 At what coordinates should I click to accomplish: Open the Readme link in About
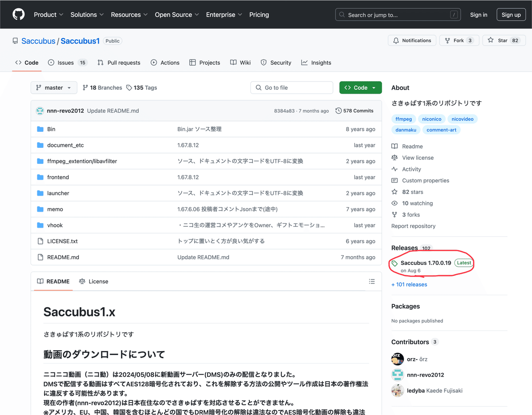(x=407, y=146)
